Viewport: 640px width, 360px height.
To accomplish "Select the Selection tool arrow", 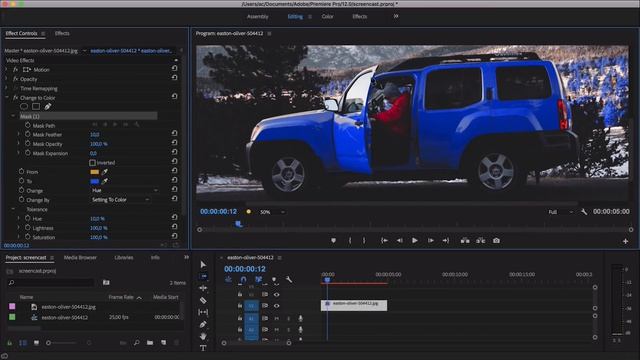I will coord(203,264).
